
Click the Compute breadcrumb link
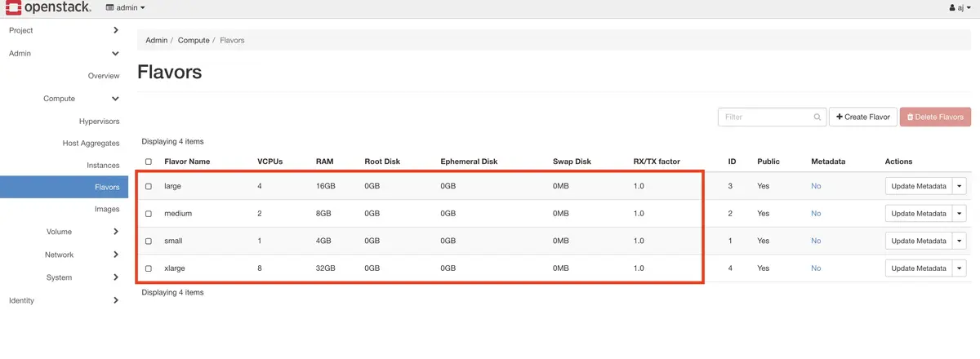[x=194, y=40]
